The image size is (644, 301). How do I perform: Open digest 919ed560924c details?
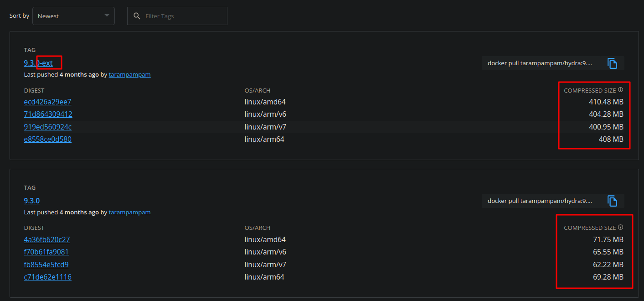[x=47, y=127]
